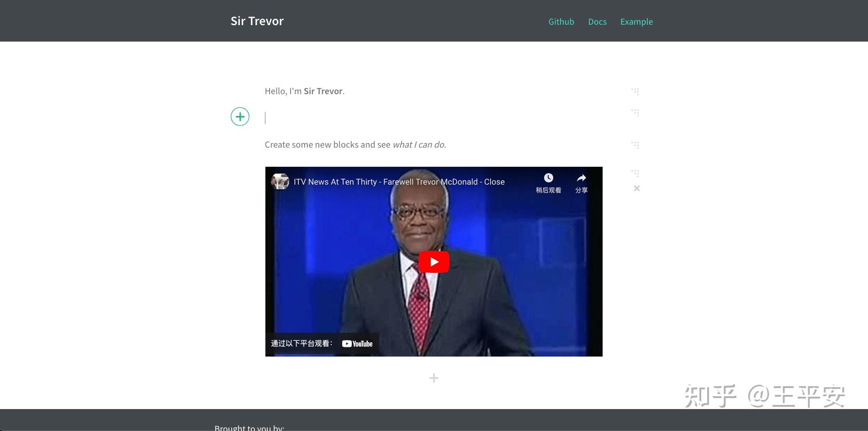Click the Watch later clock icon
The height and width of the screenshot is (431, 868).
click(x=548, y=178)
